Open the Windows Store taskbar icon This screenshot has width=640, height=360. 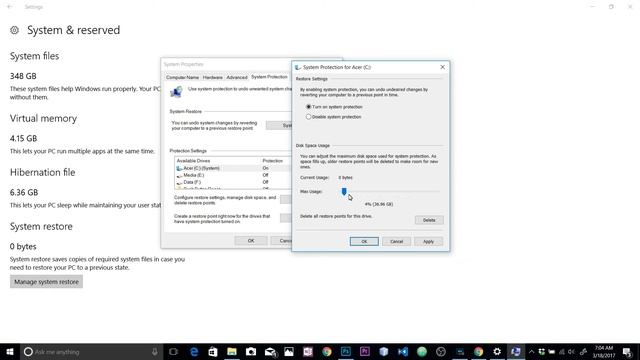[x=213, y=351]
